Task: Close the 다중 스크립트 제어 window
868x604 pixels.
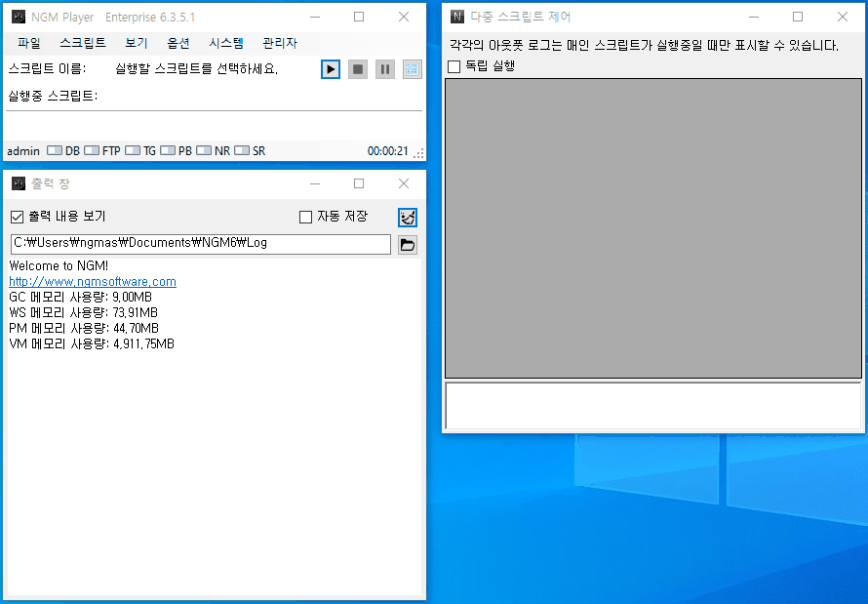Action: click(843, 17)
